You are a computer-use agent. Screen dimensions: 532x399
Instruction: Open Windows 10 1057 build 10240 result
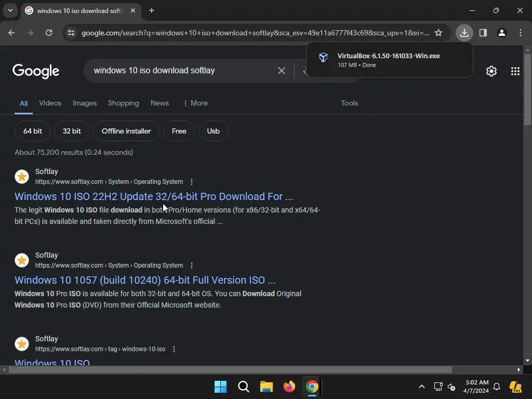145,280
